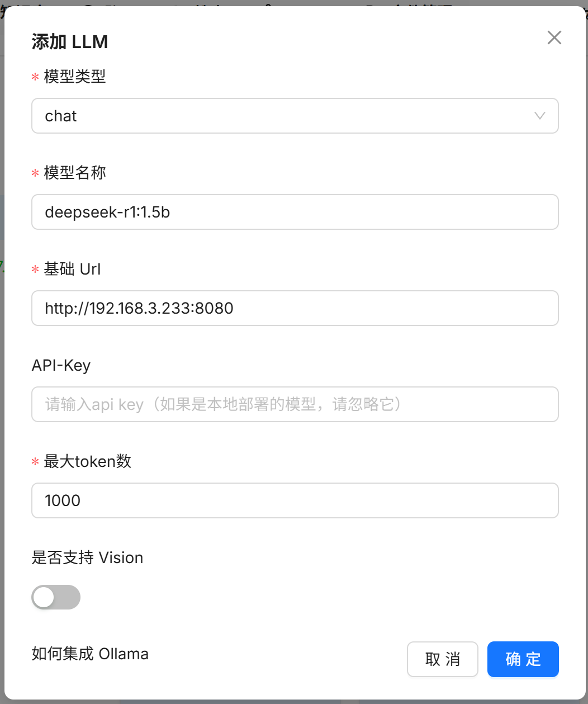Screen dimensions: 588x704
Task: Expand the 模型类型 dropdown chevron arrow
Action: tap(539, 116)
